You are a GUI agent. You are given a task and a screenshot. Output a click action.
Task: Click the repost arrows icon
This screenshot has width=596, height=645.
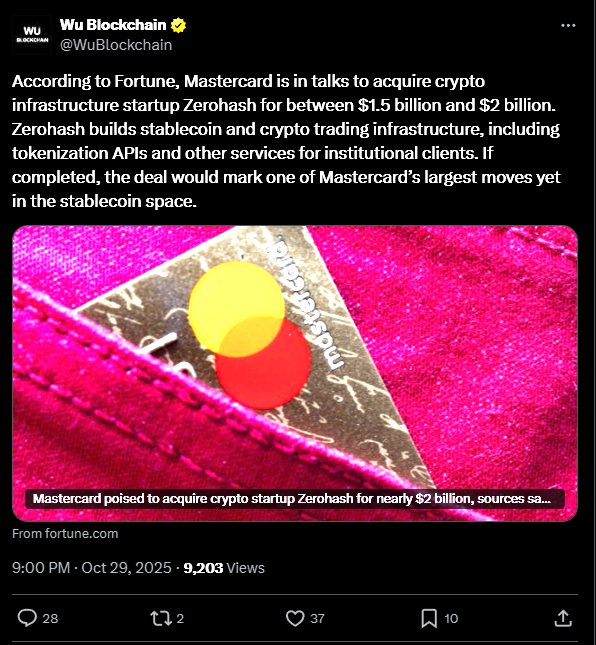[161, 618]
